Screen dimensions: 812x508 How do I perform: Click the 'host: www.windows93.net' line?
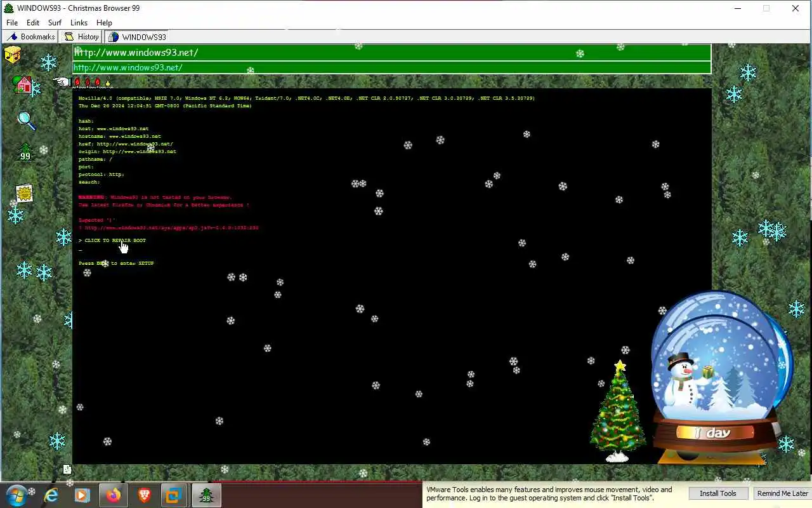click(x=114, y=129)
